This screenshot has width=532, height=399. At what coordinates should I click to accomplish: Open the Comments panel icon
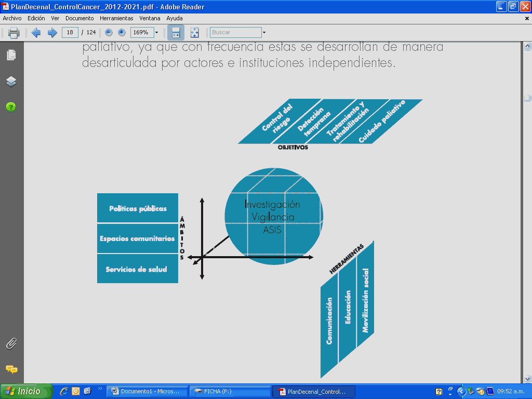[x=11, y=369]
